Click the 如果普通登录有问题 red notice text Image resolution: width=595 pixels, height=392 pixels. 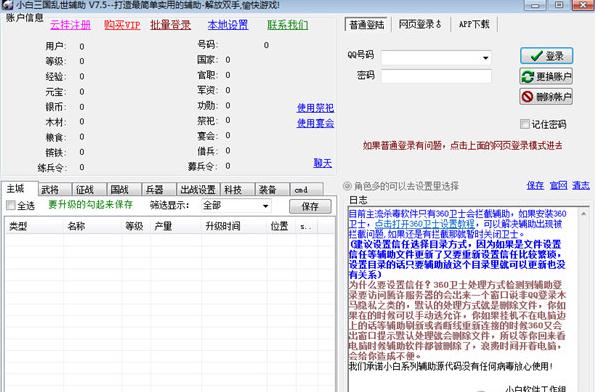tap(463, 146)
